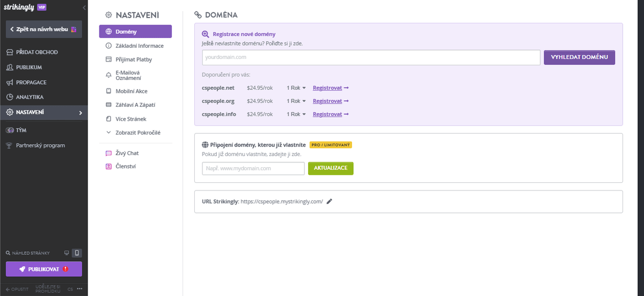
Task: Switch to desktop preview icon
Action: coord(67,253)
